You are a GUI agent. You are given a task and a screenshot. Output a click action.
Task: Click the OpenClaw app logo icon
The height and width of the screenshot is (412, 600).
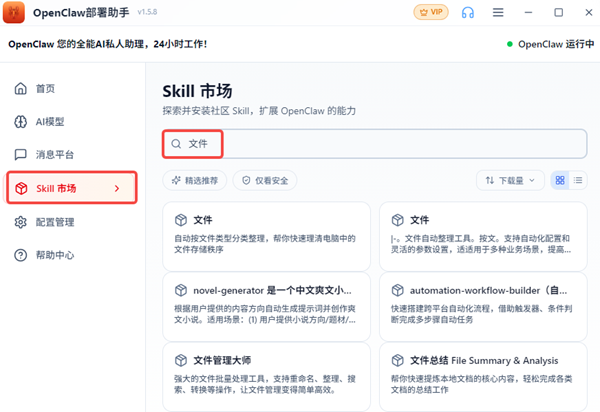[x=14, y=12]
